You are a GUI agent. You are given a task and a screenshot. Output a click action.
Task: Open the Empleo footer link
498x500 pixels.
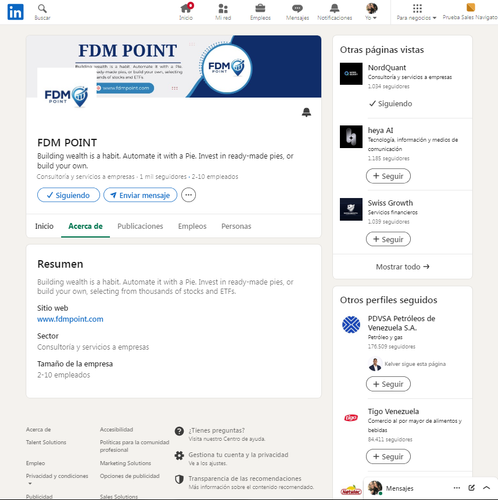[x=36, y=463]
